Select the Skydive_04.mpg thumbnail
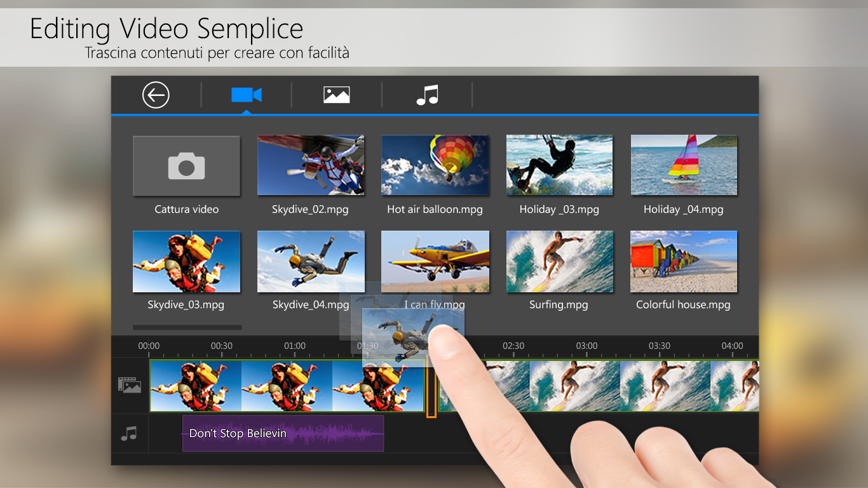This screenshot has width=868, height=488. 311,261
